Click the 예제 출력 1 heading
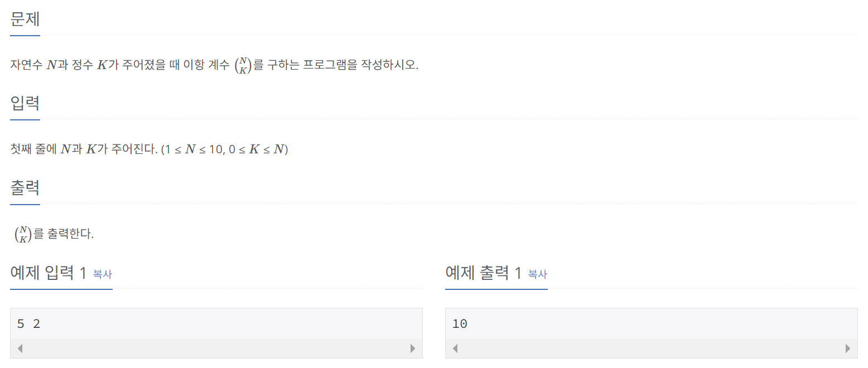This screenshot has height=368, width=868. pyautogui.click(x=484, y=273)
